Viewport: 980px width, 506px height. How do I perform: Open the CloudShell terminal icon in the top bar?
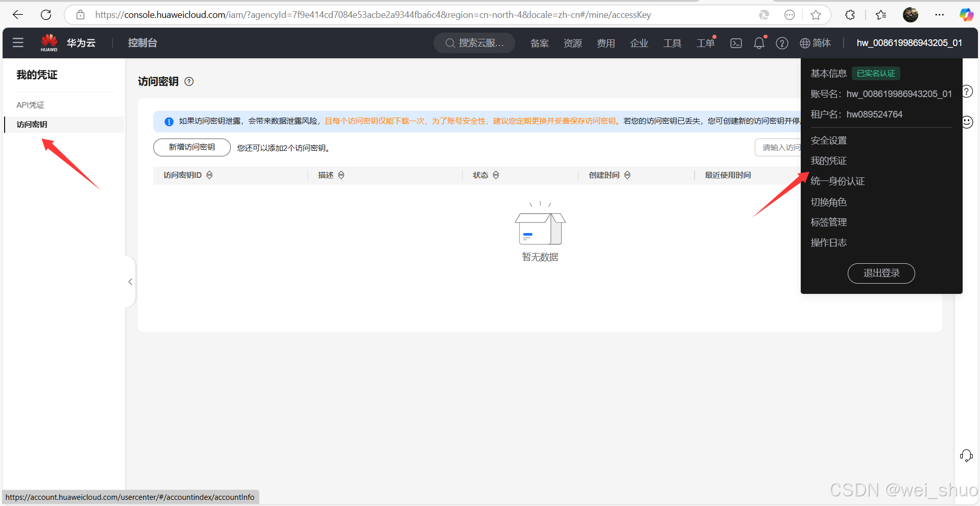(x=736, y=43)
